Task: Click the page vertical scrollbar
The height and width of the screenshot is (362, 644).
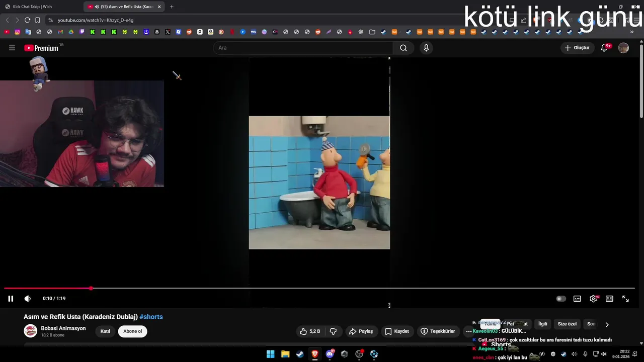Action: 641,80
